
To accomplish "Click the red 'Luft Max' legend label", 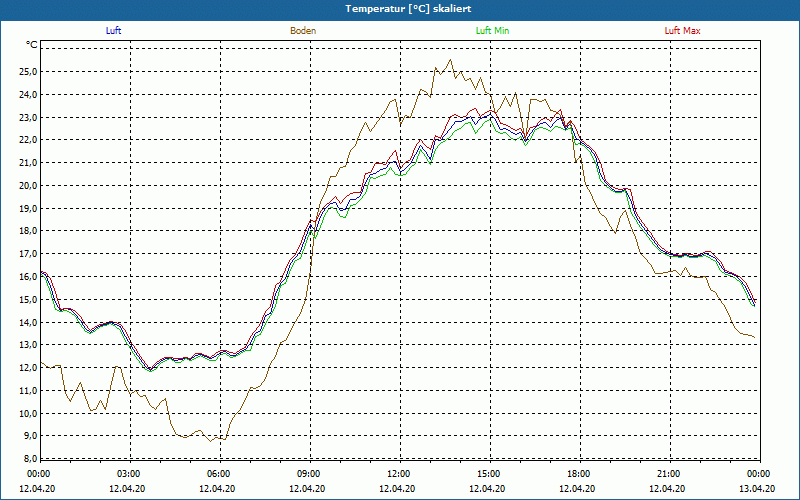I will coord(682,31).
